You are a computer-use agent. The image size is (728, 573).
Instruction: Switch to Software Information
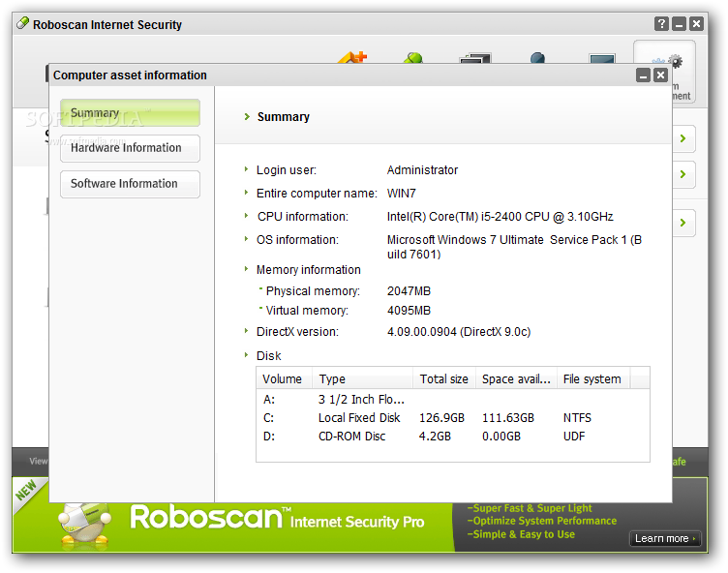point(130,184)
